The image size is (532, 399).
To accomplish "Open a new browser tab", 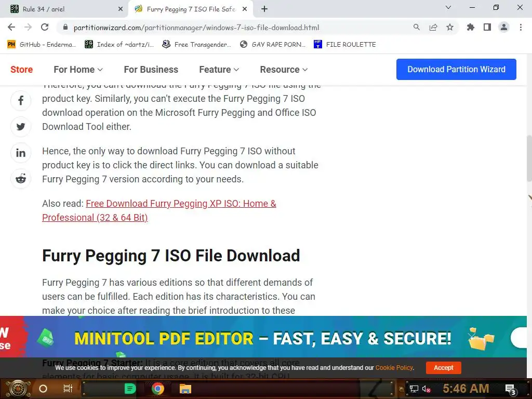I will tap(264, 9).
